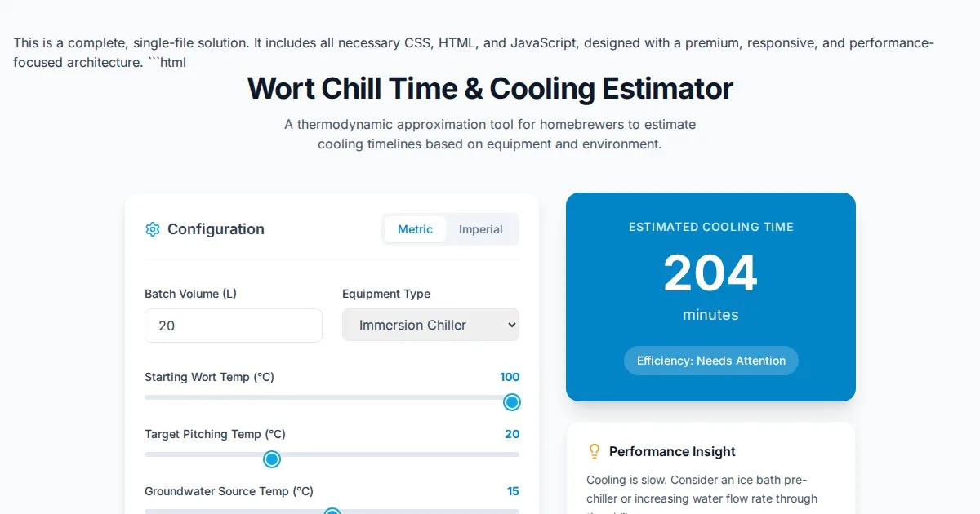This screenshot has height=514, width=980.
Task: Open the Equipment Type dropdown
Action: [x=430, y=325]
